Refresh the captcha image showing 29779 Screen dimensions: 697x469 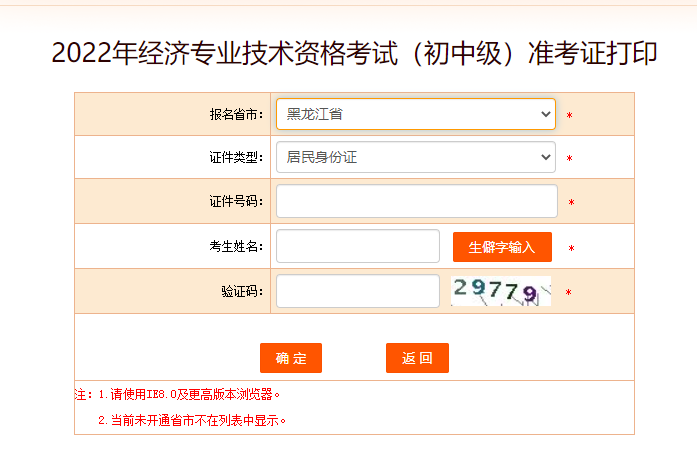coord(500,291)
